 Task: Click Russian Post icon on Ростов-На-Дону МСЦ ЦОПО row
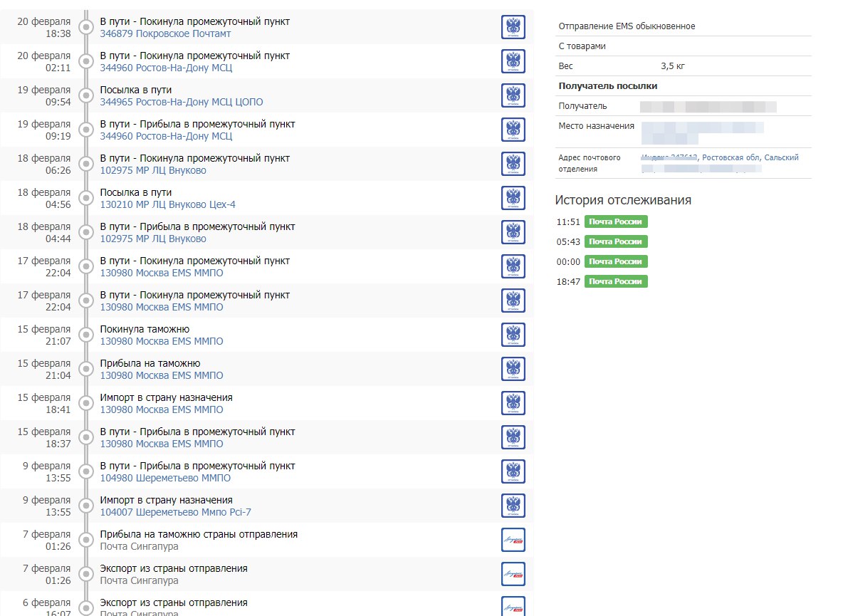point(513,95)
